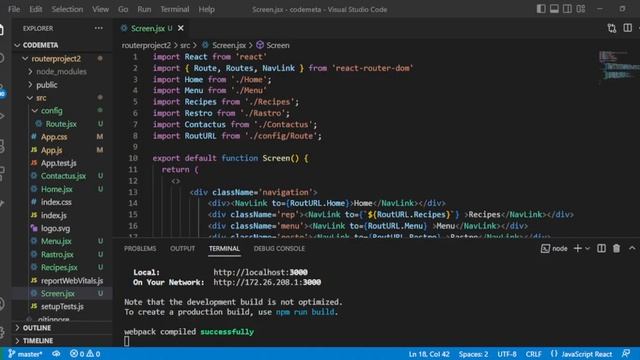Viewport: 640px width, 360px height.
Task: Change Spaces: 2 indentation setting
Action: (x=473, y=354)
